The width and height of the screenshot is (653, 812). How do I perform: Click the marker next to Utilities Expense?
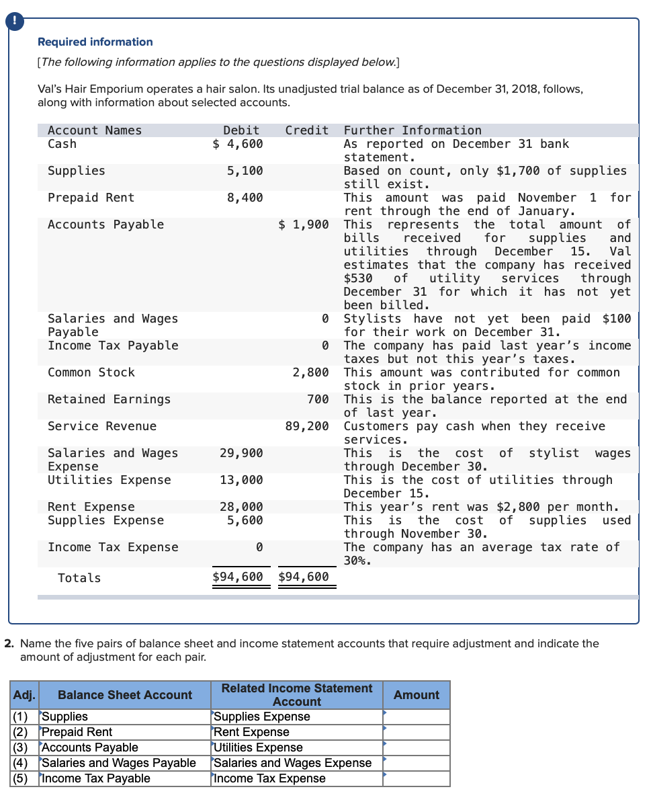tap(214, 747)
